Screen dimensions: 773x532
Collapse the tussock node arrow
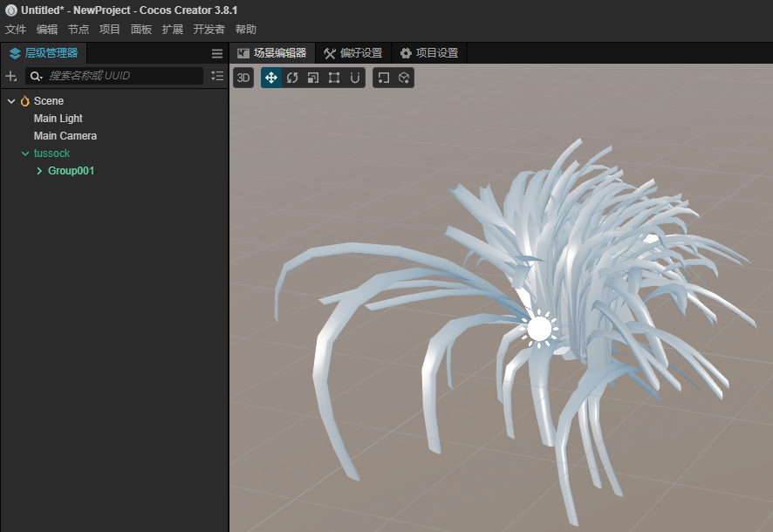tap(25, 153)
